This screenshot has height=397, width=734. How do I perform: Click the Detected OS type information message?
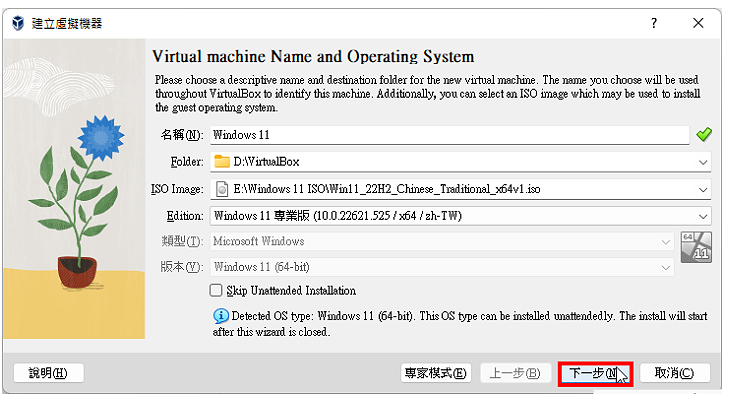click(460, 323)
